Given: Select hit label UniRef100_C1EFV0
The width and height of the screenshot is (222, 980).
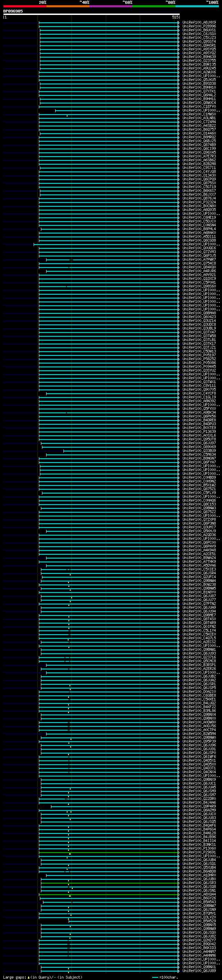Looking at the screenshot, I should 199,106.
